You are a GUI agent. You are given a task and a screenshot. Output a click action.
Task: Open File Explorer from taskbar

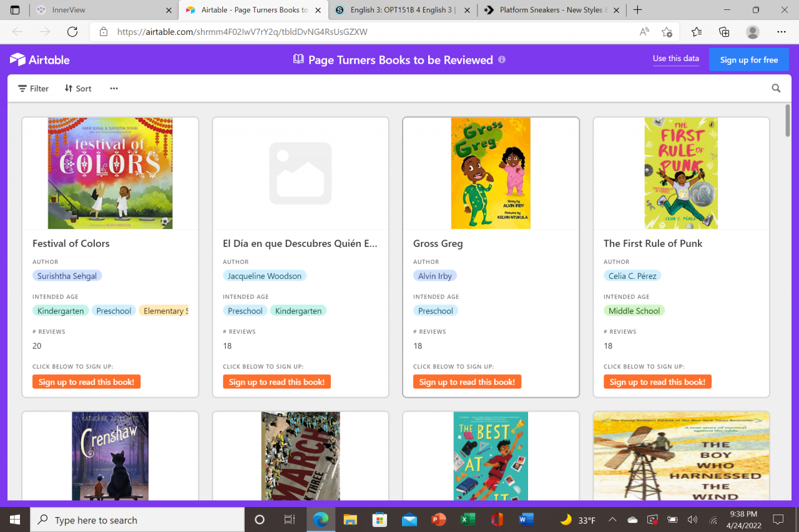click(x=350, y=520)
